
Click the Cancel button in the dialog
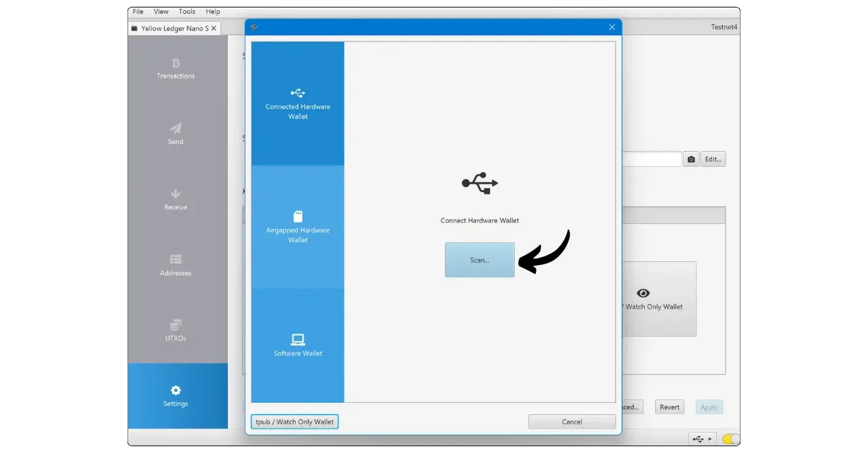[572, 422]
